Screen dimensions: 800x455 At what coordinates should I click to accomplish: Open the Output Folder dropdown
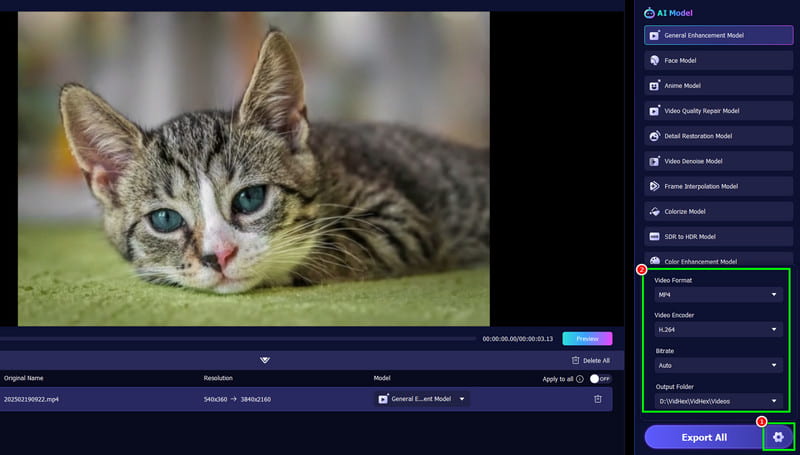coord(718,401)
